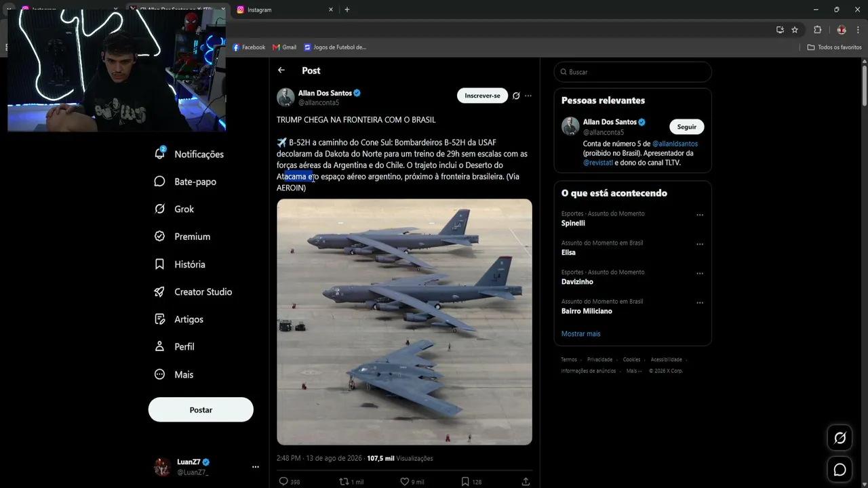Click the page vertical scrollbar
Screen dimensions: 868x488
click(864, 86)
